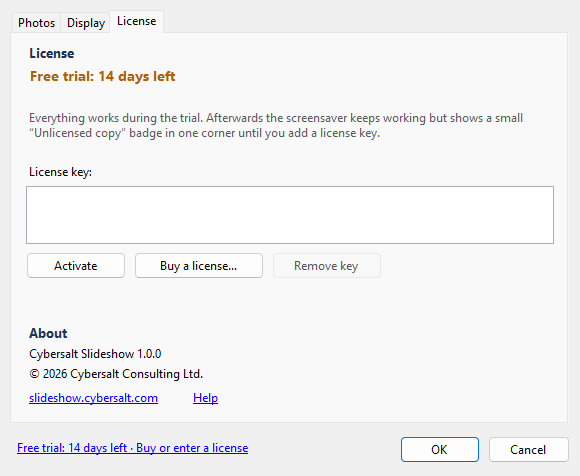Open the Help link

[x=205, y=398]
